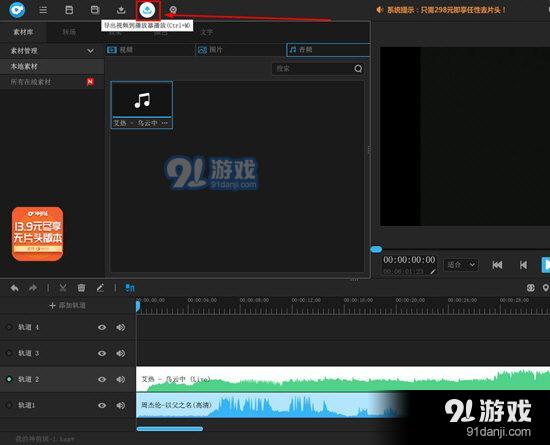Viewport: 550px width, 445px height.
Task: Mute 轨道 2 speaker
Action: coord(120,379)
